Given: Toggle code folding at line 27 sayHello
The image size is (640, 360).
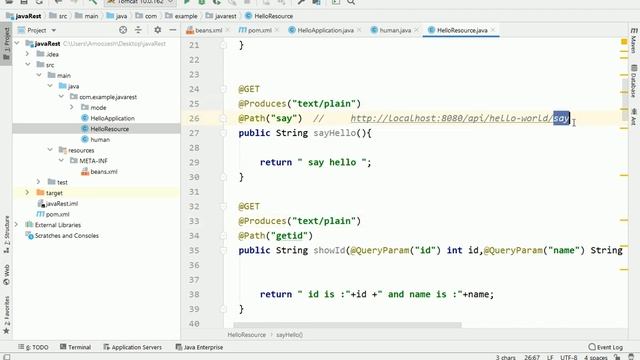Looking at the screenshot, I should (223, 133).
